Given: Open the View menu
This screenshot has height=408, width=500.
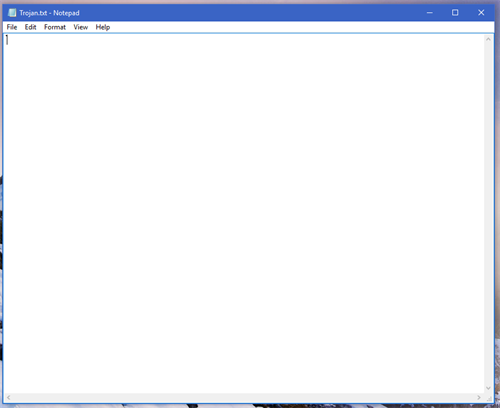Looking at the screenshot, I should point(81,27).
